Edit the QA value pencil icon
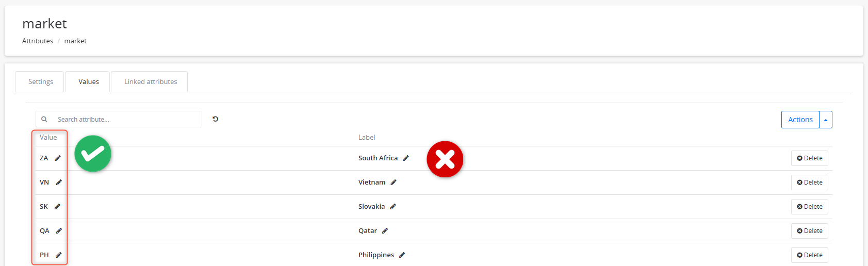The image size is (868, 266). [x=59, y=231]
